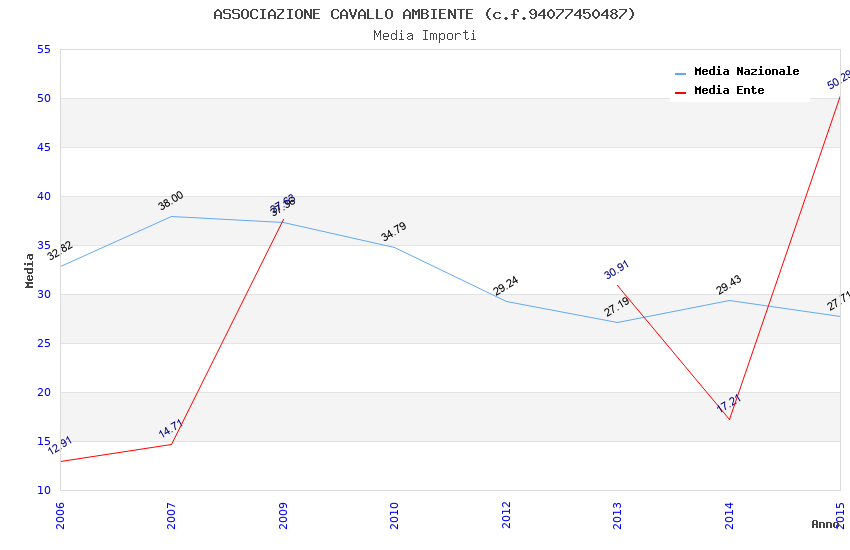Click the Media y-axis title
Viewport: 850px width, 550px height.
pyautogui.click(x=30, y=270)
